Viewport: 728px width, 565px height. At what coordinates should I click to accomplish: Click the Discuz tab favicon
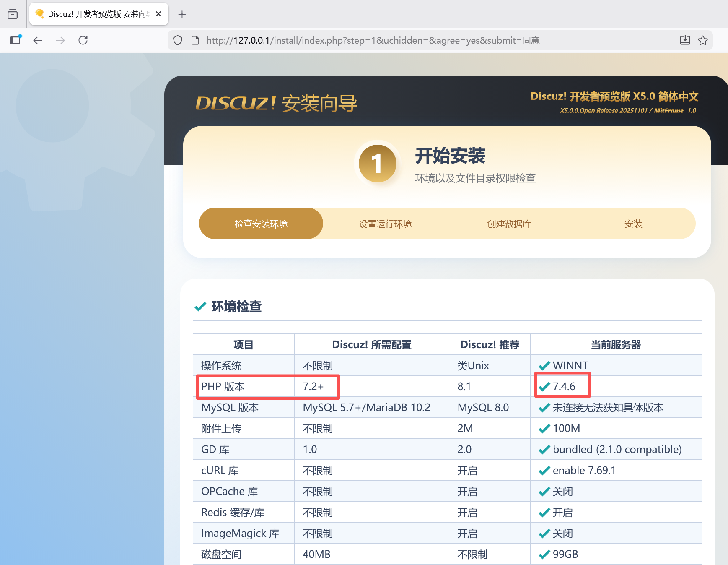click(39, 14)
